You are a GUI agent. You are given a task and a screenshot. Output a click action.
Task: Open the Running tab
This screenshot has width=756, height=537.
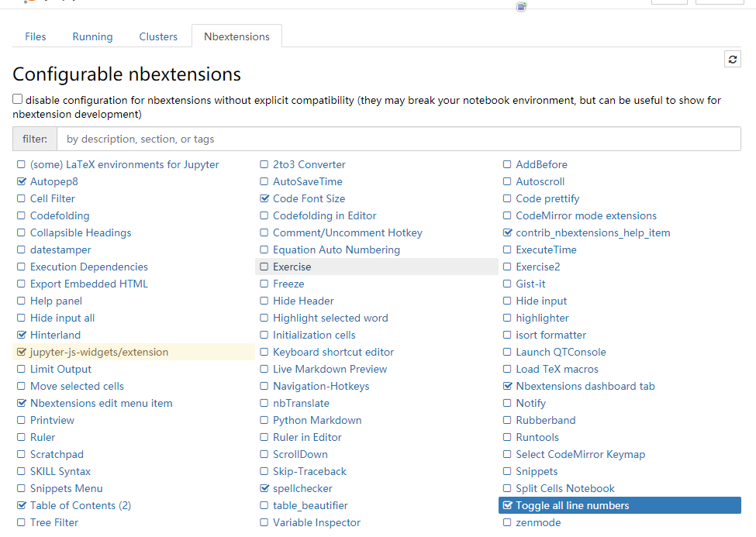pos(92,36)
